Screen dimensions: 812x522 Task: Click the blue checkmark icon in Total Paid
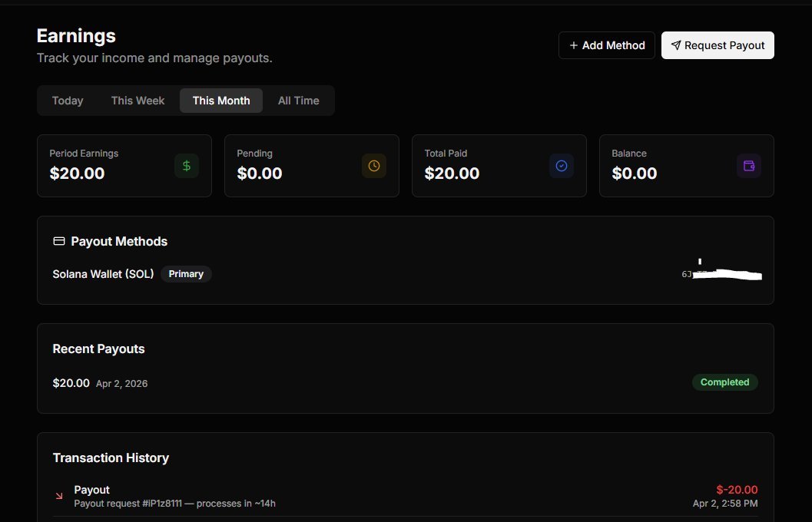click(x=562, y=166)
